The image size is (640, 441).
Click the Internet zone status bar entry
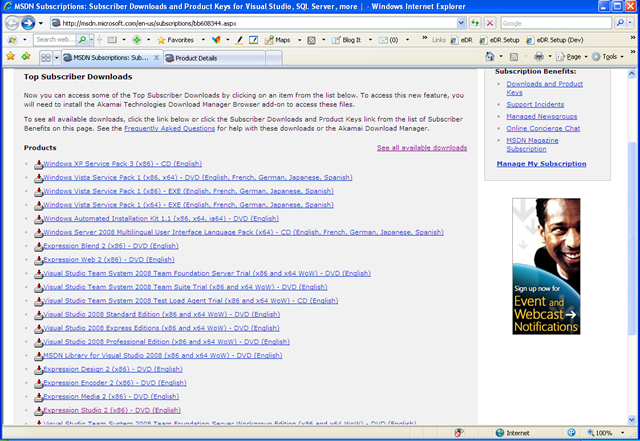point(513,433)
